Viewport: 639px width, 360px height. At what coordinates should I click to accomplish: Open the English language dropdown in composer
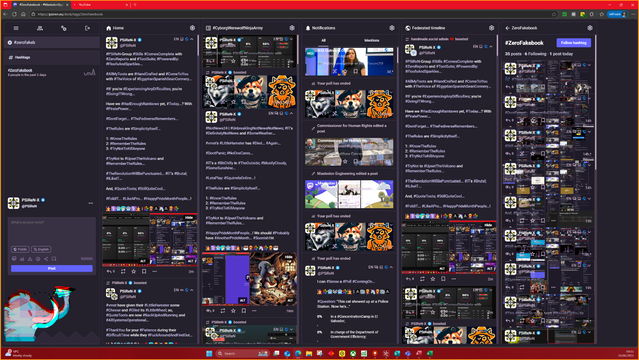(41, 249)
